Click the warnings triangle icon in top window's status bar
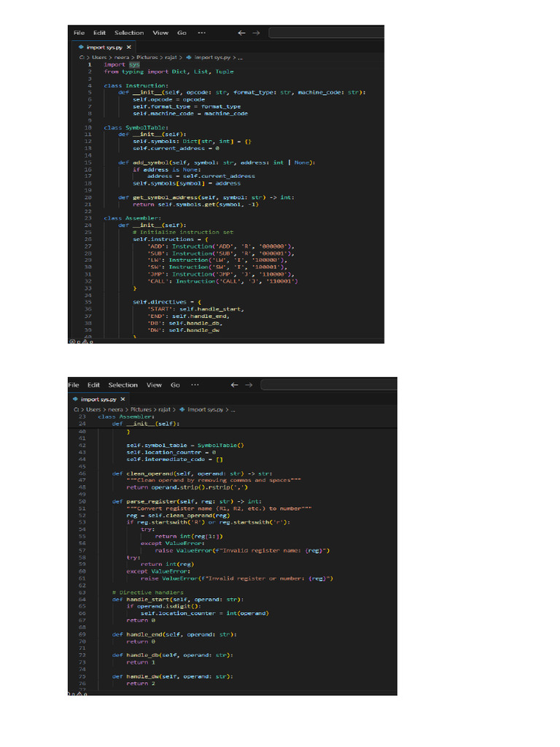This screenshot has width=560, height=747. click(85, 341)
